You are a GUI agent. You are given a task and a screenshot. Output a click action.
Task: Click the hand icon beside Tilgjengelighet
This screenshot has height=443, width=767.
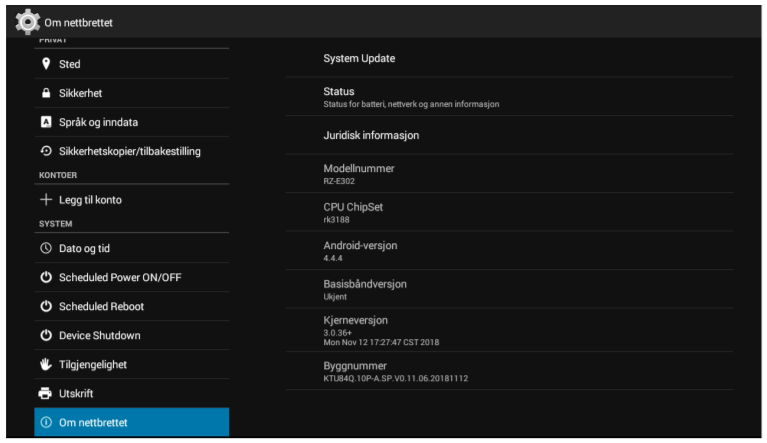46,365
